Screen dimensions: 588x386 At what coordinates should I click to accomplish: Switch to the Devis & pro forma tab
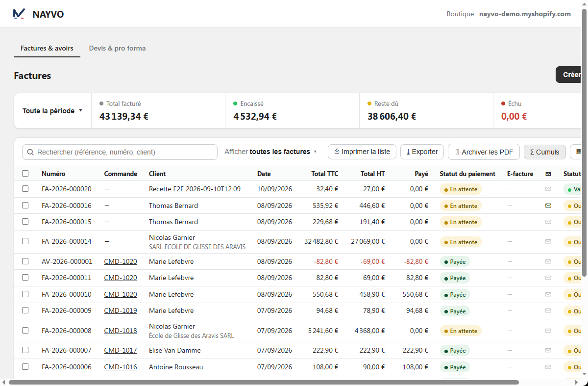[117, 48]
